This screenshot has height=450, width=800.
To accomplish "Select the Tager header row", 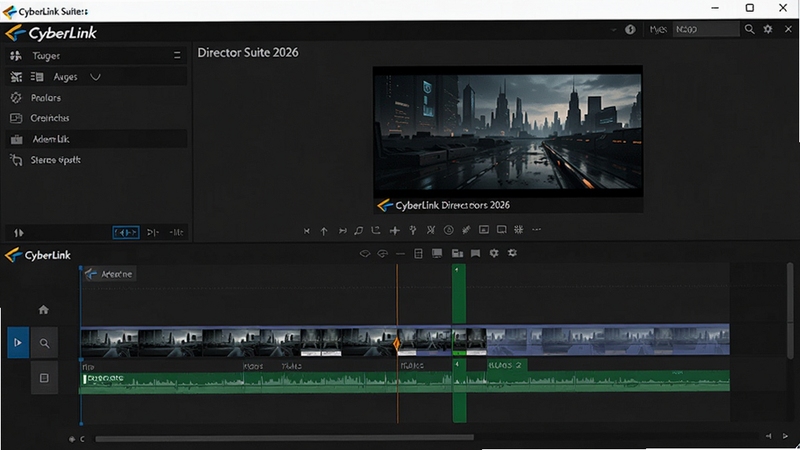I will (96, 56).
